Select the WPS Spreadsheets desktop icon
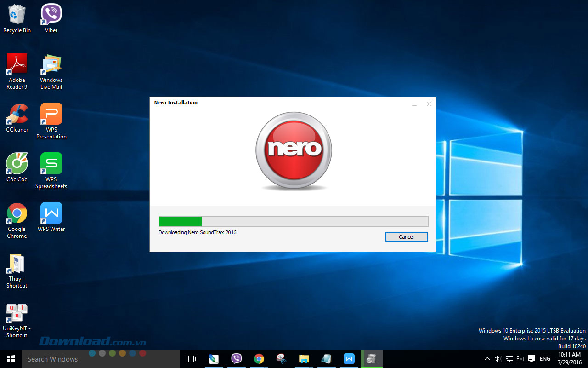 pyautogui.click(x=51, y=170)
